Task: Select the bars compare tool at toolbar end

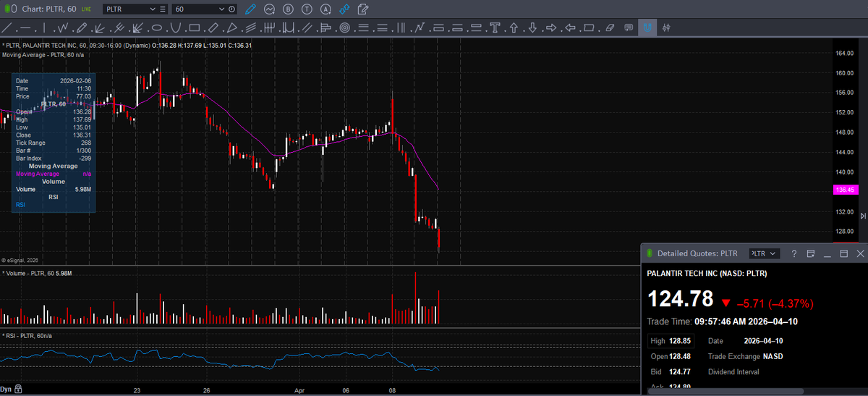Action: 666,28
